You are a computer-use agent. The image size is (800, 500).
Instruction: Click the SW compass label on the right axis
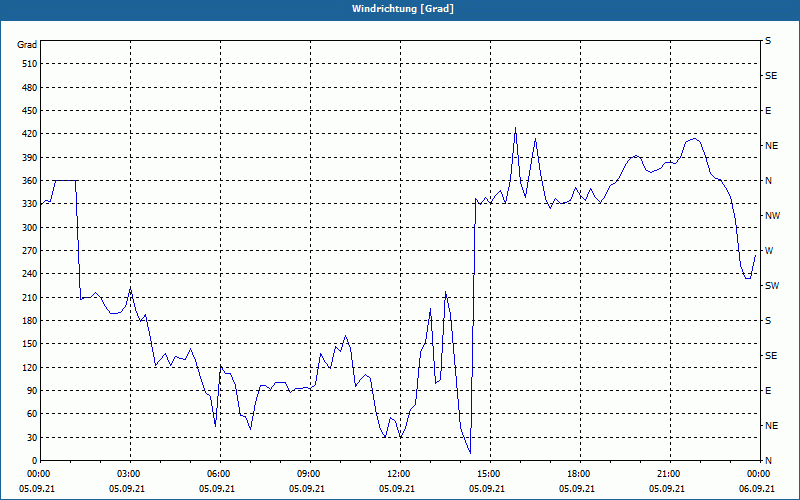point(772,286)
